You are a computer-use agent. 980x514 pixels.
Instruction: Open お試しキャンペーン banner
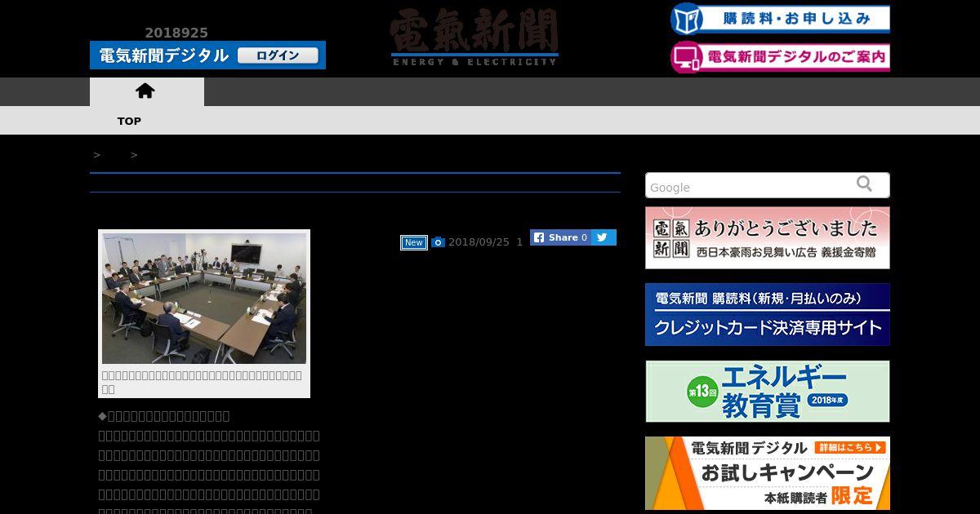pyautogui.click(x=768, y=473)
